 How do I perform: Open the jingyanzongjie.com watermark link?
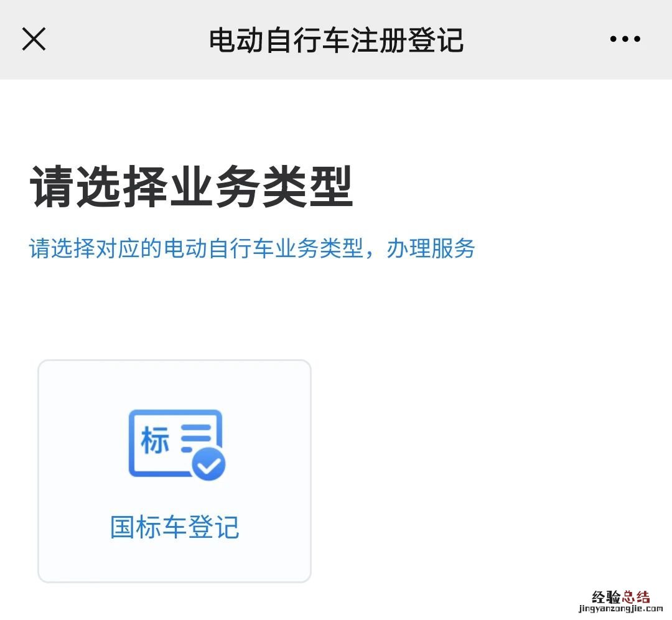pyautogui.click(x=620, y=609)
